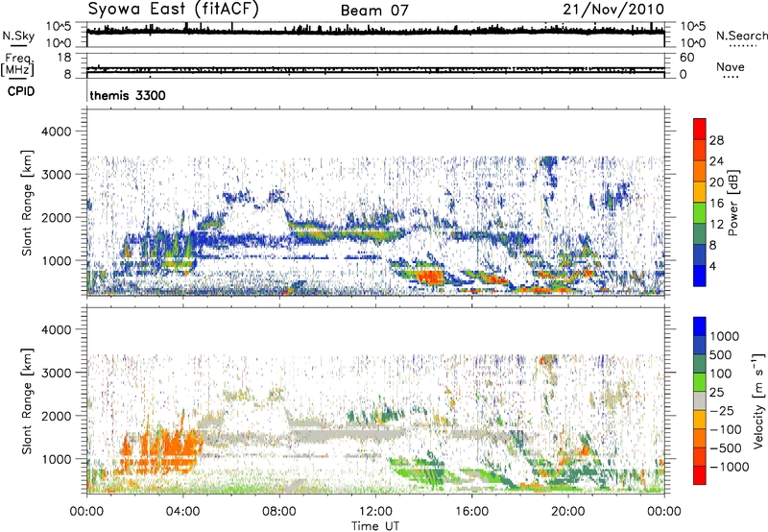
Task: Click the '28' power colorbar tick label
Action: point(716,140)
